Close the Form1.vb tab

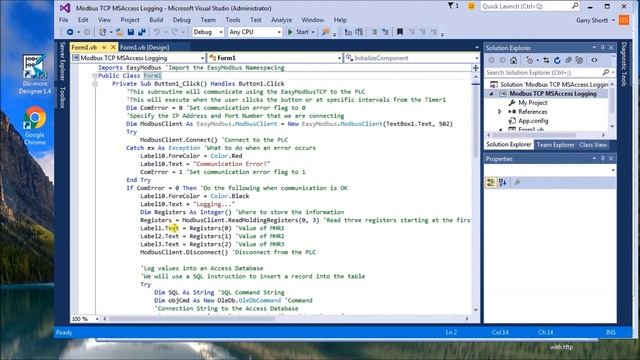(113, 47)
